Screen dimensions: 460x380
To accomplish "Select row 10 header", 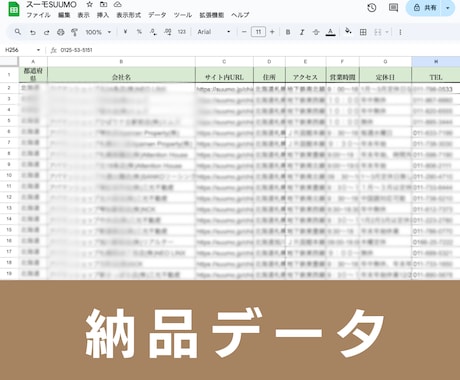I will pos(9,175).
